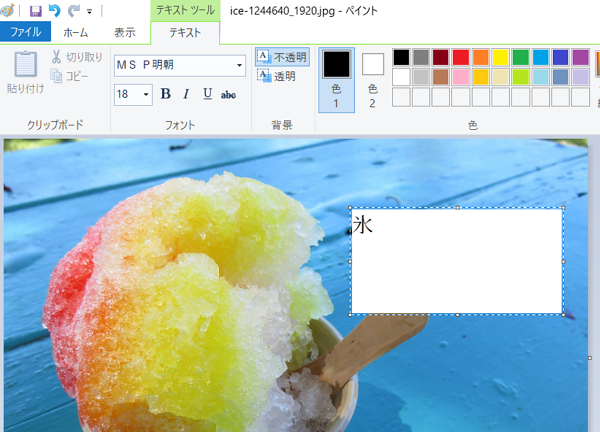Image resolution: width=600 pixels, height=432 pixels.
Task: Pick the blue-gray color swatch
Action: tap(560, 77)
